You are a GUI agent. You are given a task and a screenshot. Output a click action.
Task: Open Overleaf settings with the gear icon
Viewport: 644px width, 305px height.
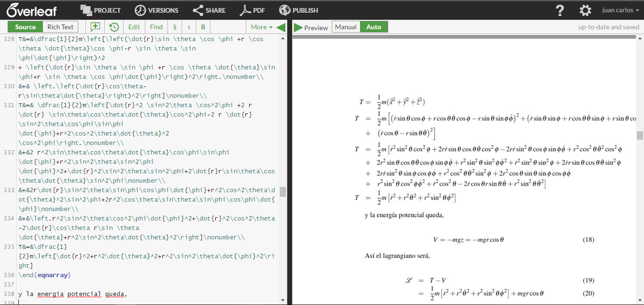pos(585,10)
